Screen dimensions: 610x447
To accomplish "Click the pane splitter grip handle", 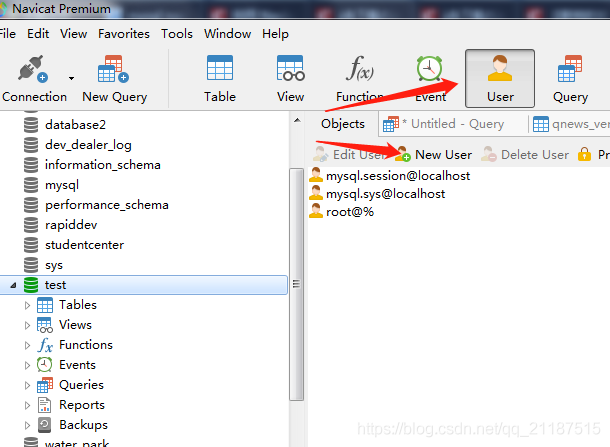I will point(296,284).
